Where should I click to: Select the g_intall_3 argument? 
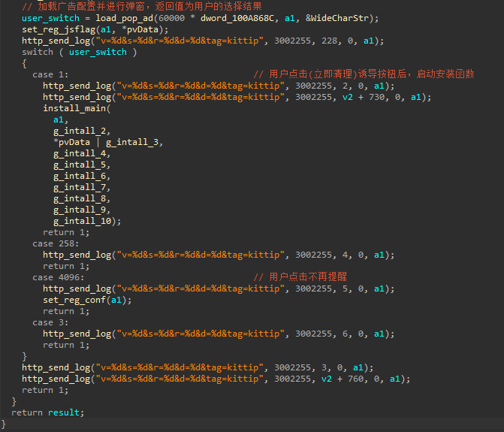click(132, 142)
